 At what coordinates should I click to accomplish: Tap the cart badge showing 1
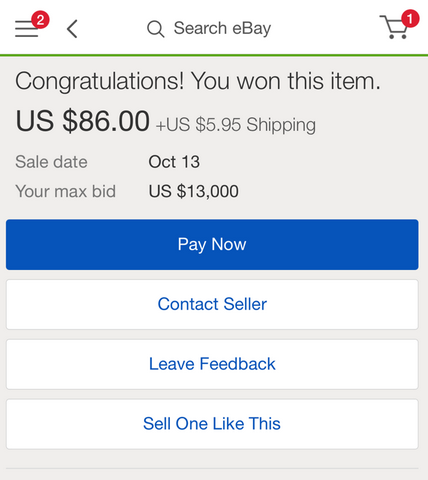point(410,19)
